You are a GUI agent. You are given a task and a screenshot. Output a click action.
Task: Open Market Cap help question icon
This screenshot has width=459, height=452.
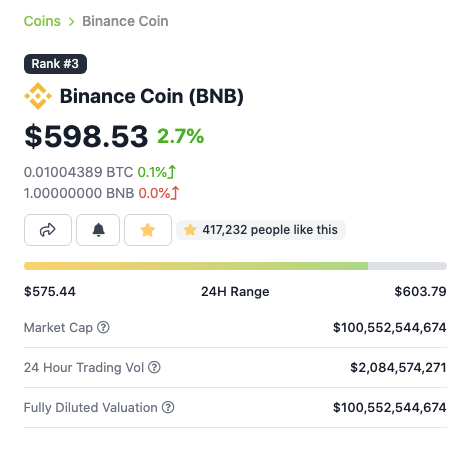tap(103, 327)
